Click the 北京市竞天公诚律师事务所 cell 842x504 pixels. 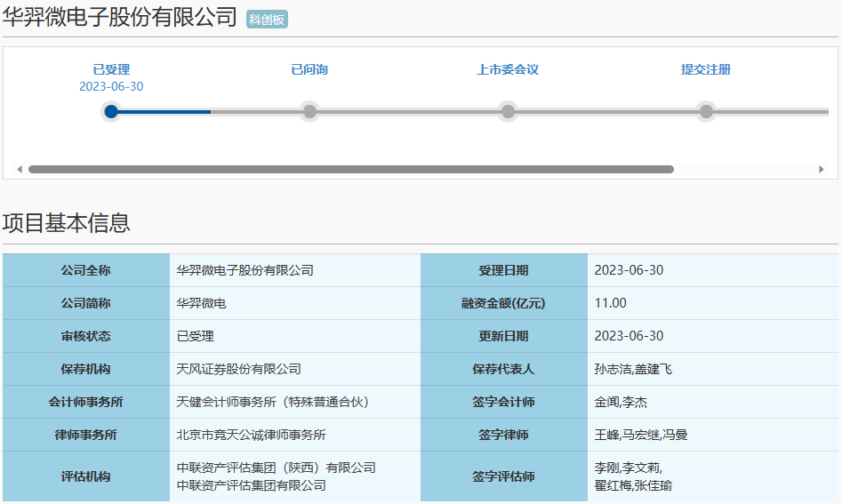coord(295,435)
